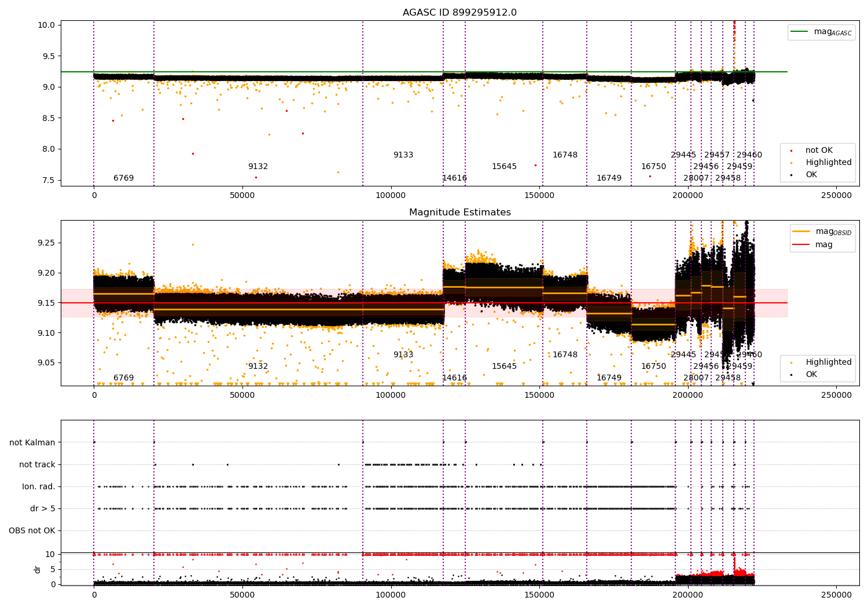Click obsid label 15645 in Magnitude Estimates plot
The width and height of the screenshot is (868, 608).
click(504, 367)
